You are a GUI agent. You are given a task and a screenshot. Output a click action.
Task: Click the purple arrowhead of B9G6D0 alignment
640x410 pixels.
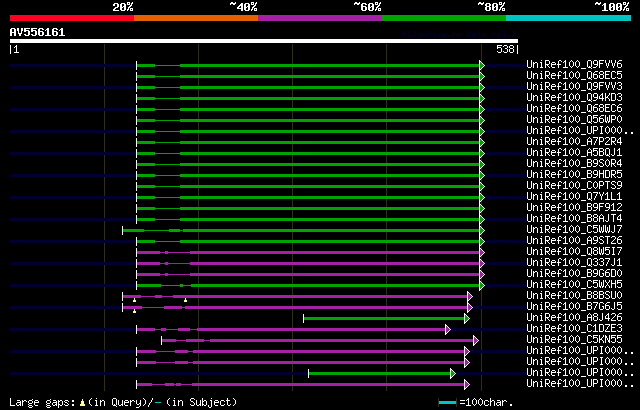482,275
